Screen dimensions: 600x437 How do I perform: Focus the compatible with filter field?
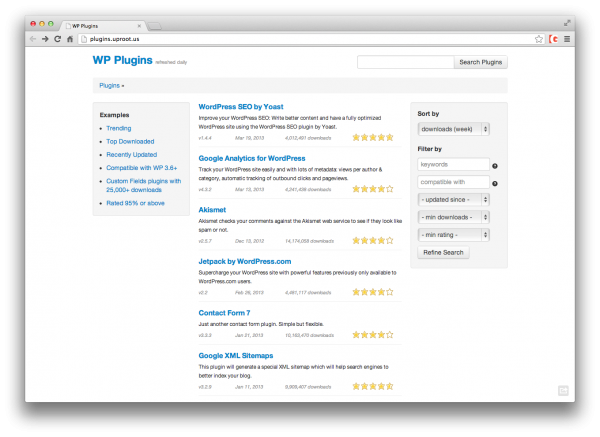[x=453, y=182]
